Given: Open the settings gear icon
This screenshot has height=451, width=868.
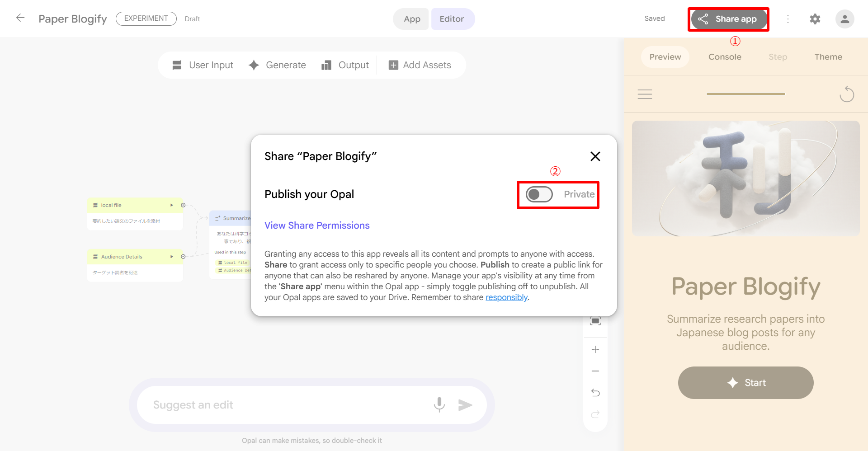Looking at the screenshot, I should tap(815, 19).
